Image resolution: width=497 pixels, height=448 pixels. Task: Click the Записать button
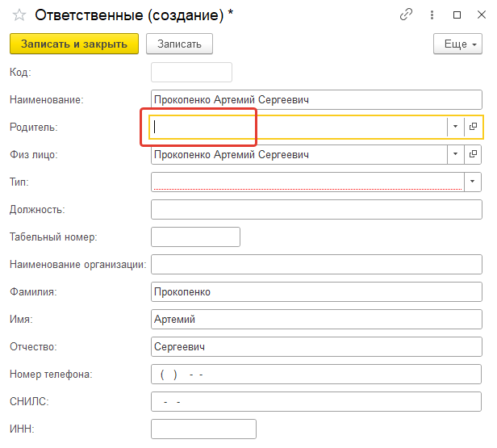tap(179, 44)
